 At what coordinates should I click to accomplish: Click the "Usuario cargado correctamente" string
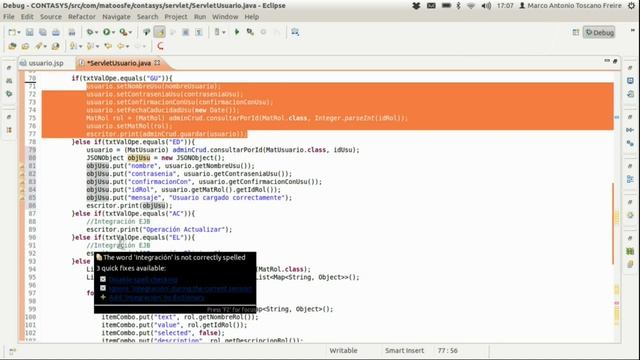coord(227,198)
